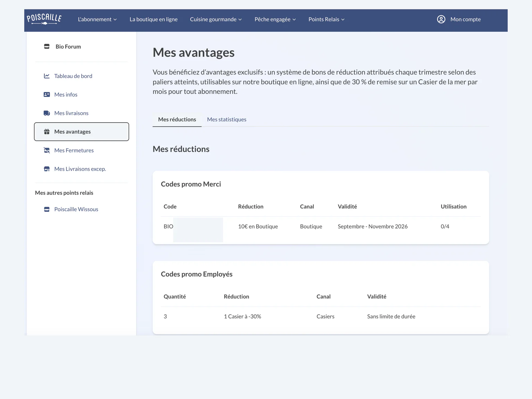Open the Points Relais dropdown

[327, 19]
